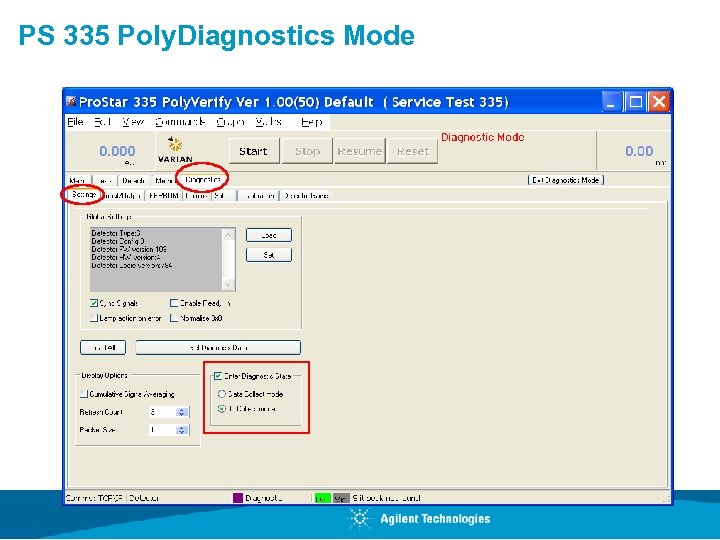Toggle the Normalise 0x0 checkbox
720x540 pixels.
pos(174,318)
